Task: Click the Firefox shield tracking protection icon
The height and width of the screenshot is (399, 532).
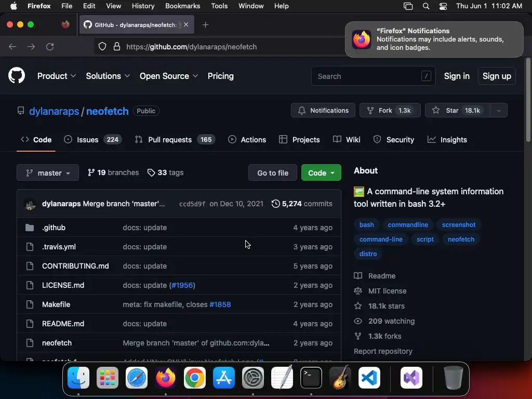Action: point(102,46)
